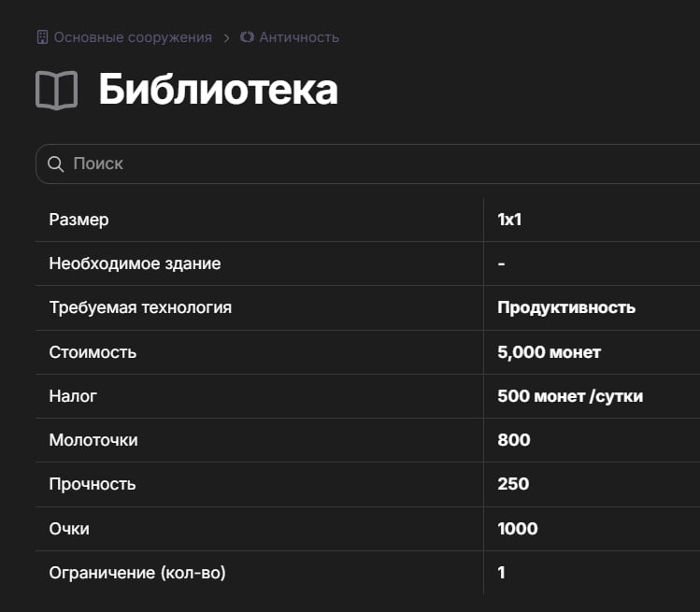Click the breadcrumb chevron separator

pos(227,38)
